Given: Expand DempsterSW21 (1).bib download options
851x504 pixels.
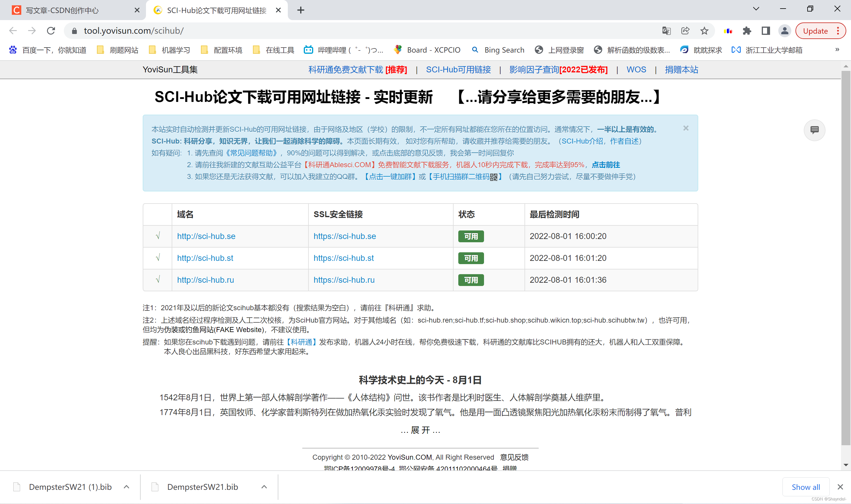Looking at the screenshot, I should pos(126,487).
